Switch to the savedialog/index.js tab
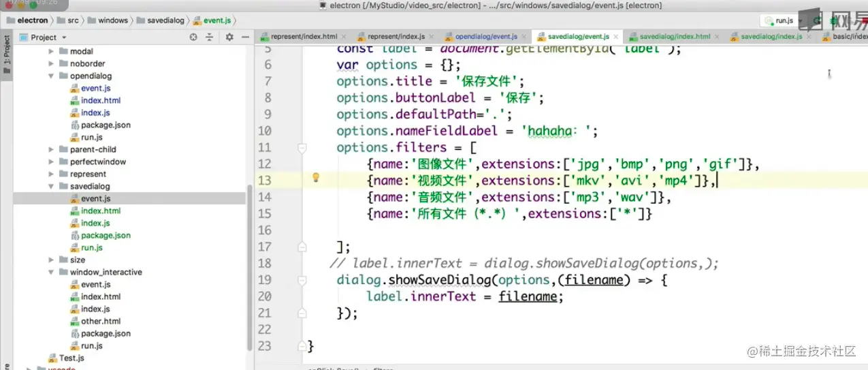This screenshot has height=370, width=868. (x=771, y=37)
